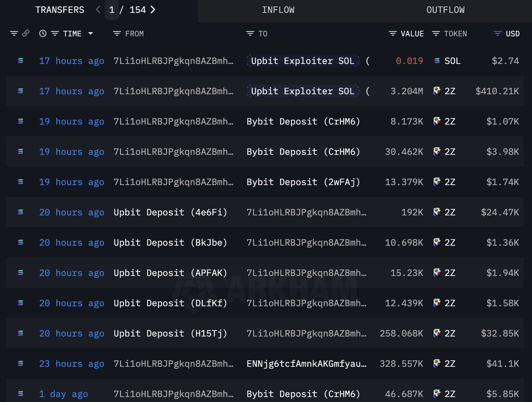Screen dimensions: 532x402
Task: Go to the next page of transfers
Action: coord(153,10)
